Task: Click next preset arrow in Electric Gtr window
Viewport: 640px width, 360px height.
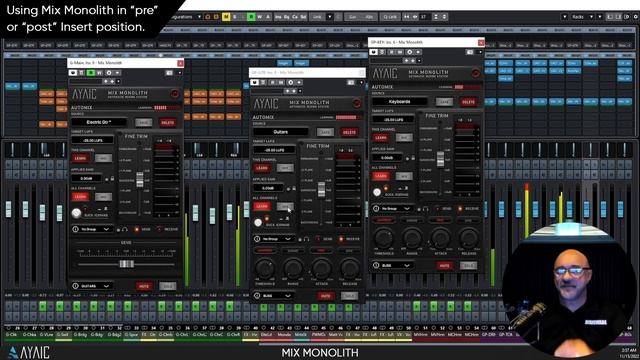Action: coord(112,82)
